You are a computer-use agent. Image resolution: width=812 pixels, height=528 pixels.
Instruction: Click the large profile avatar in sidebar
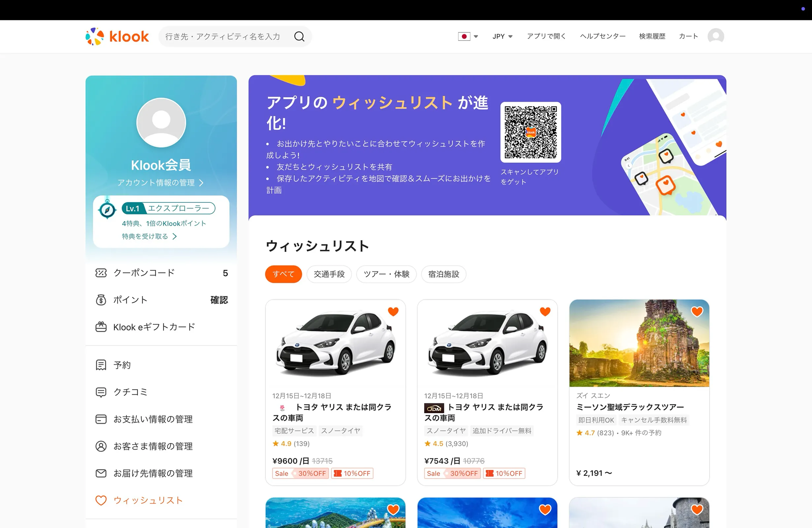[161, 123]
